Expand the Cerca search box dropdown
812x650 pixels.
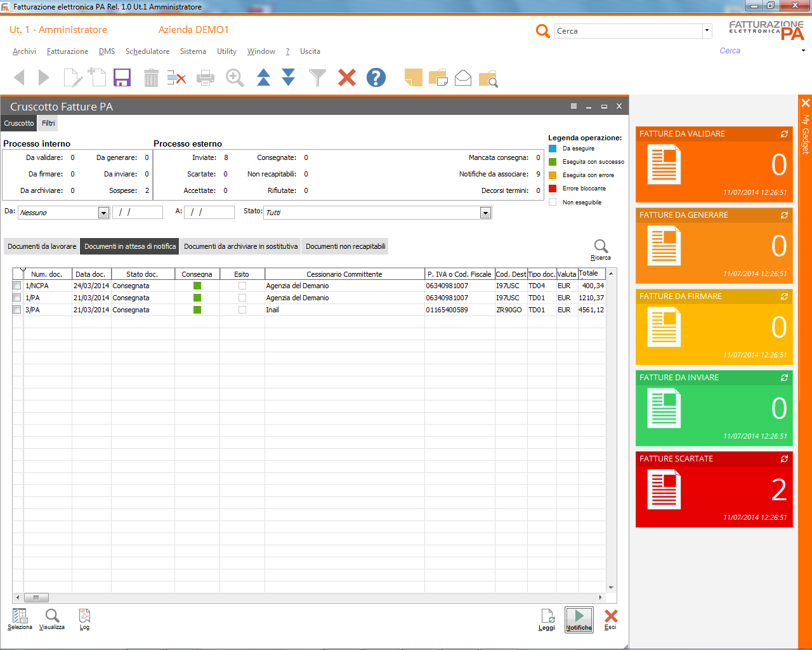707,30
